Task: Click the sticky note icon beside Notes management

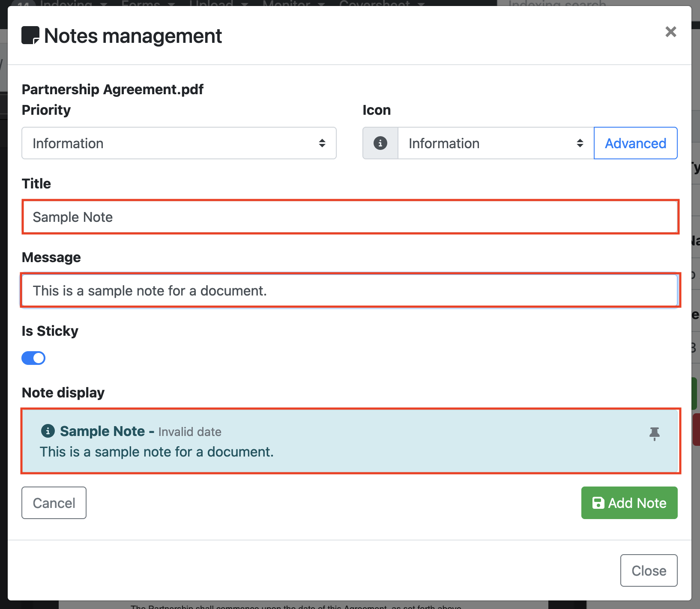Action: tap(30, 36)
